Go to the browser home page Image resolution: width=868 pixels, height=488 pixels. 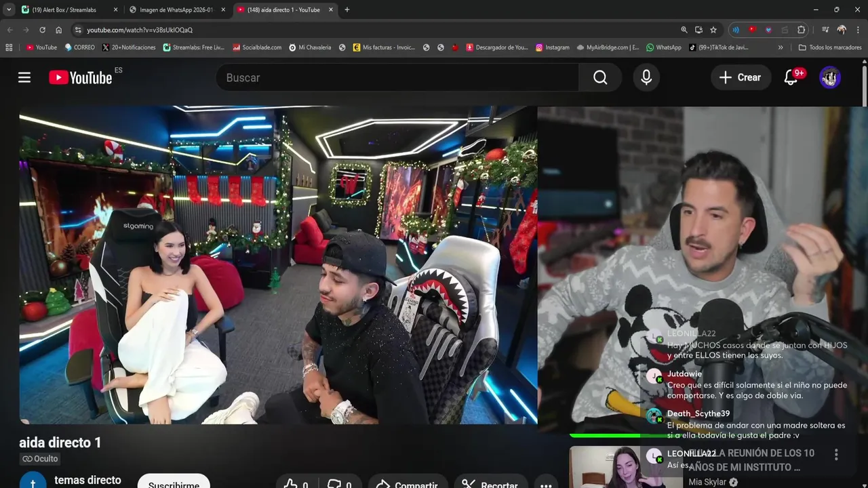[58, 30]
